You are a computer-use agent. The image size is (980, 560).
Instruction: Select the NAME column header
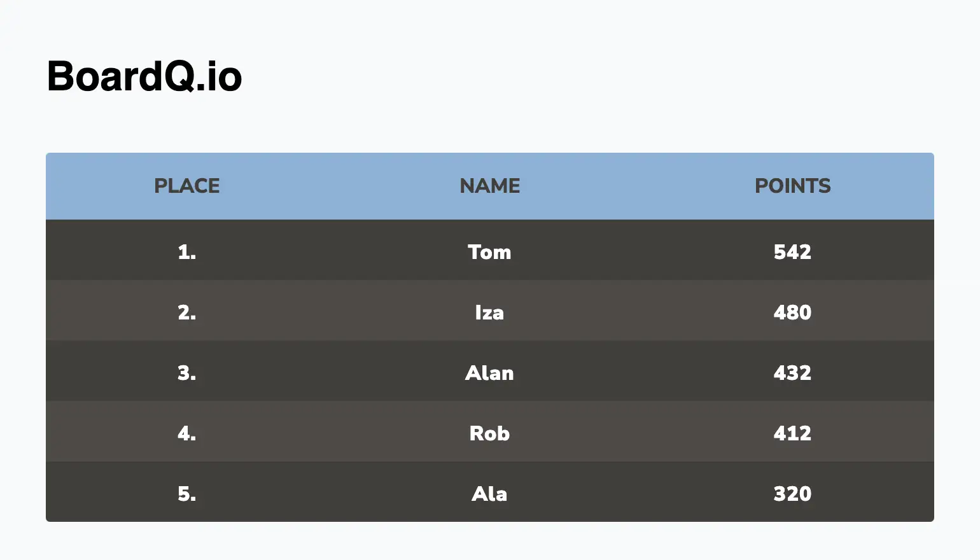pyautogui.click(x=490, y=186)
